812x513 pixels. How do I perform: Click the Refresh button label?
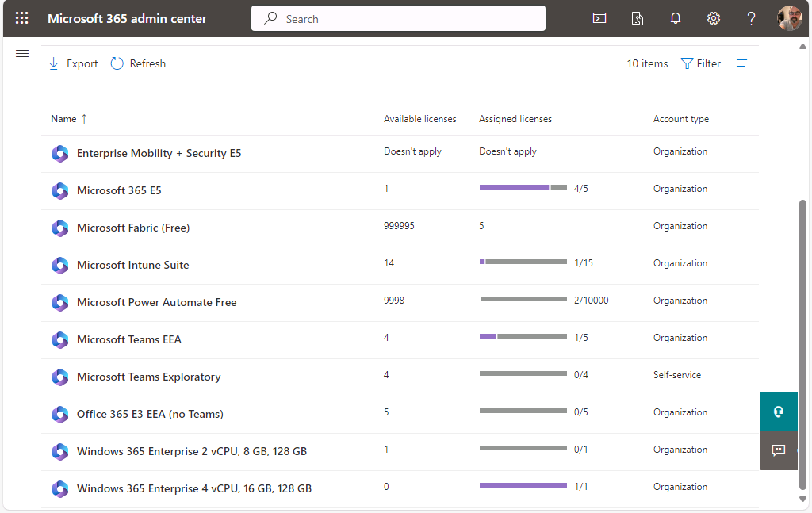pyautogui.click(x=147, y=63)
